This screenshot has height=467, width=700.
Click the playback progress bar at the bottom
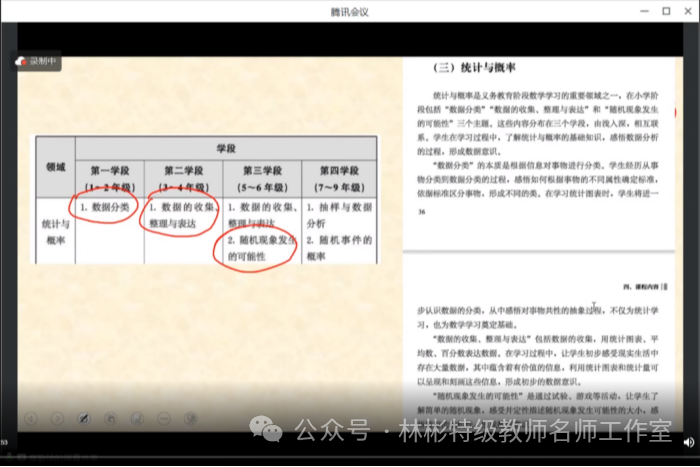pos(350,432)
